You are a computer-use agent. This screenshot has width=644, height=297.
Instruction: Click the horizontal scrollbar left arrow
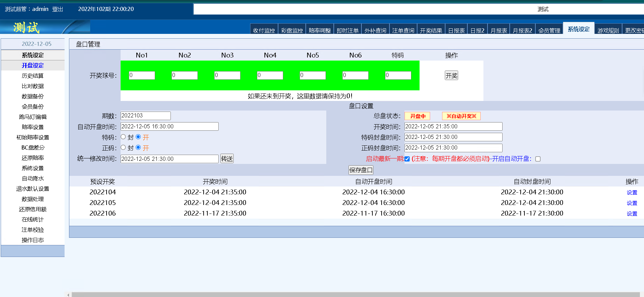pyautogui.click(x=68, y=295)
